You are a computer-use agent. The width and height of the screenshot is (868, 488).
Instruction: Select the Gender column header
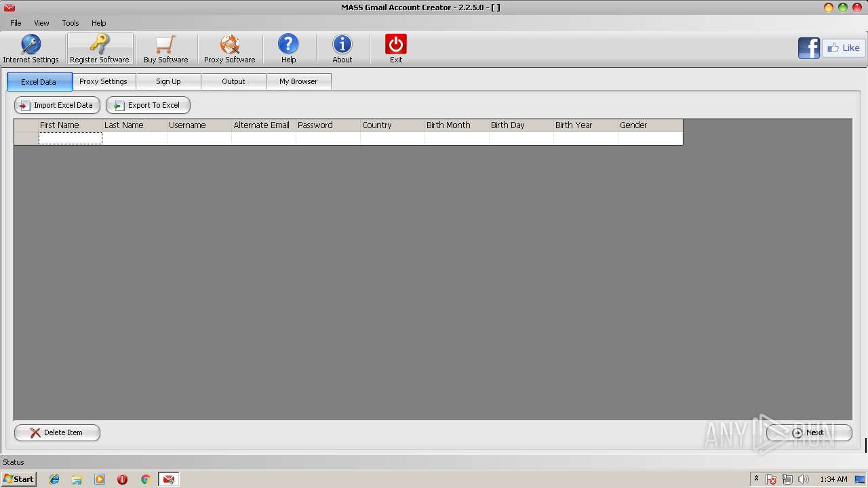pos(650,125)
